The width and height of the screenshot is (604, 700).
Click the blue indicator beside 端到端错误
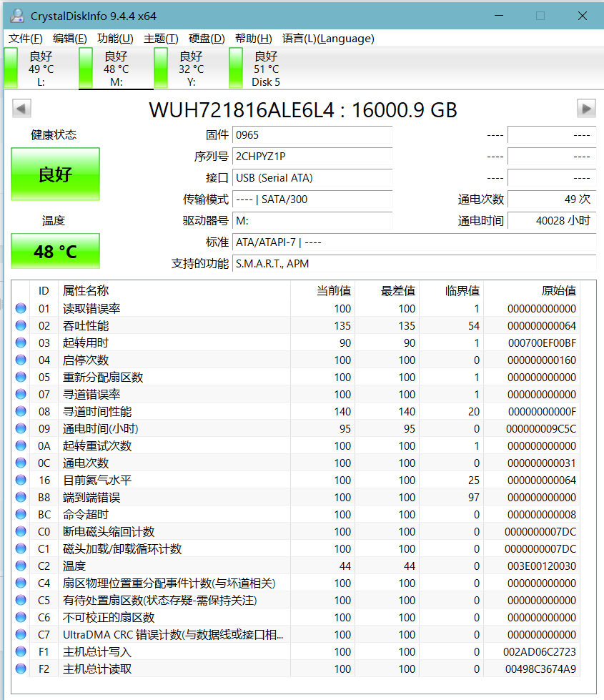(21, 497)
